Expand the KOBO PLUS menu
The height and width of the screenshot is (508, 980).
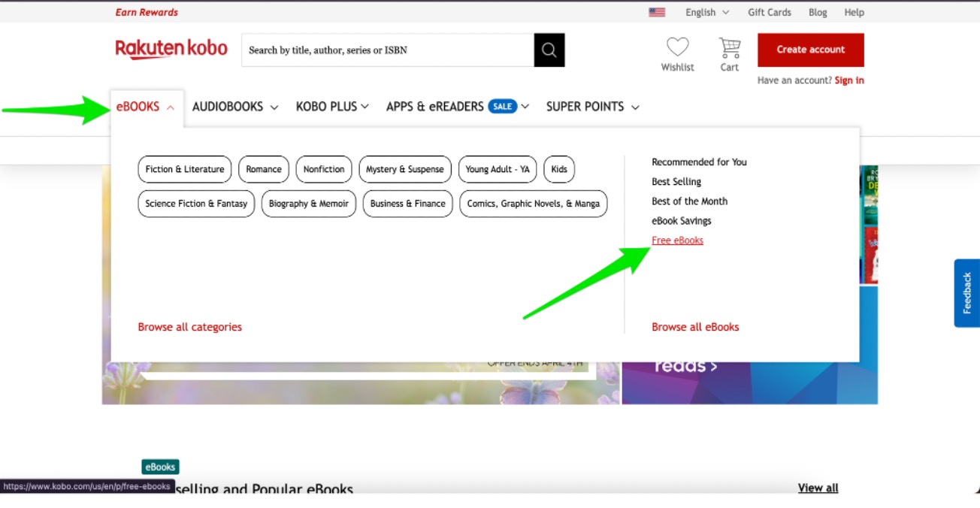coord(332,107)
